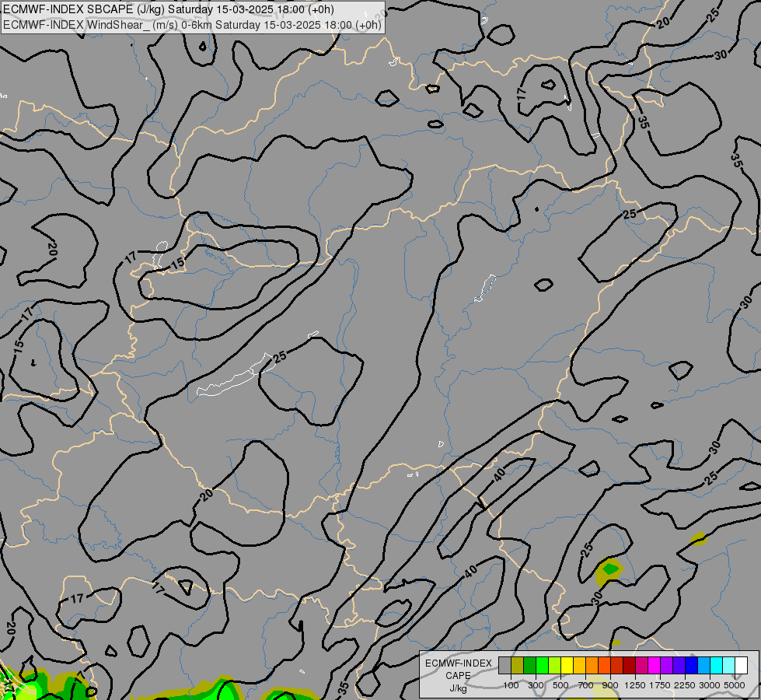Click the 'CAPE' label in the legend

click(458, 676)
